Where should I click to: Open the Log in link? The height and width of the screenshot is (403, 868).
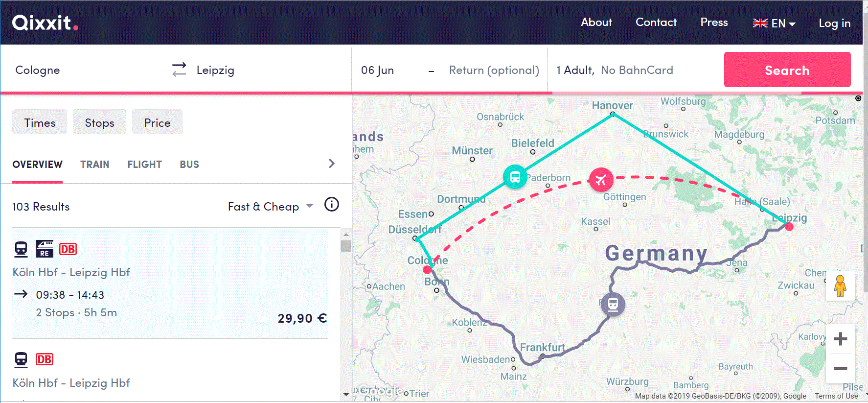tap(834, 23)
